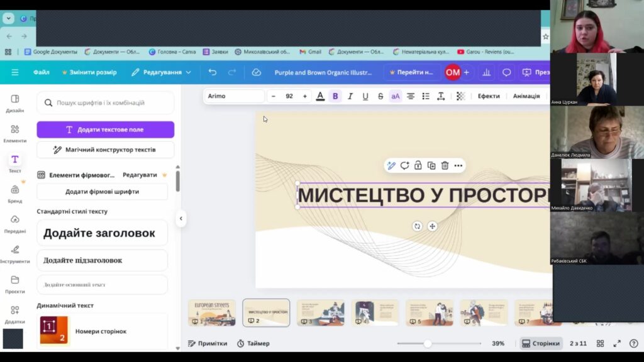This screenshot has width=644, height=362.
Task: Delete selected text with trash icon
Action: click(445, 165)
